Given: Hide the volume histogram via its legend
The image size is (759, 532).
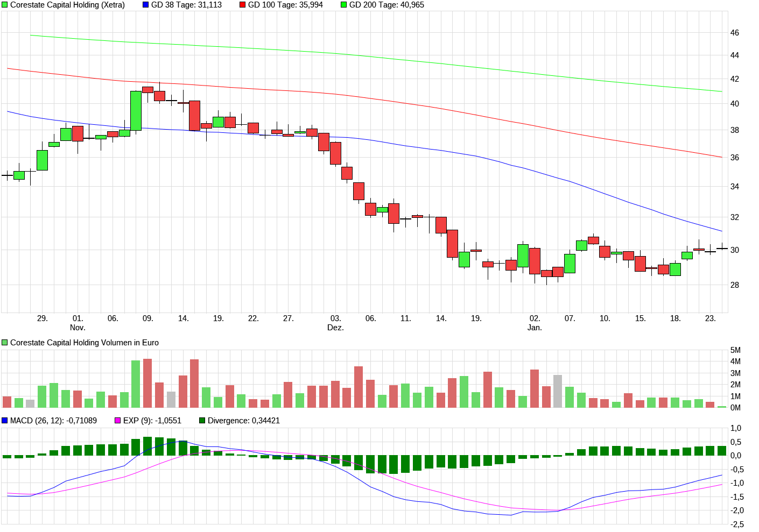Looking at the screenshot, I should [4, 342].
